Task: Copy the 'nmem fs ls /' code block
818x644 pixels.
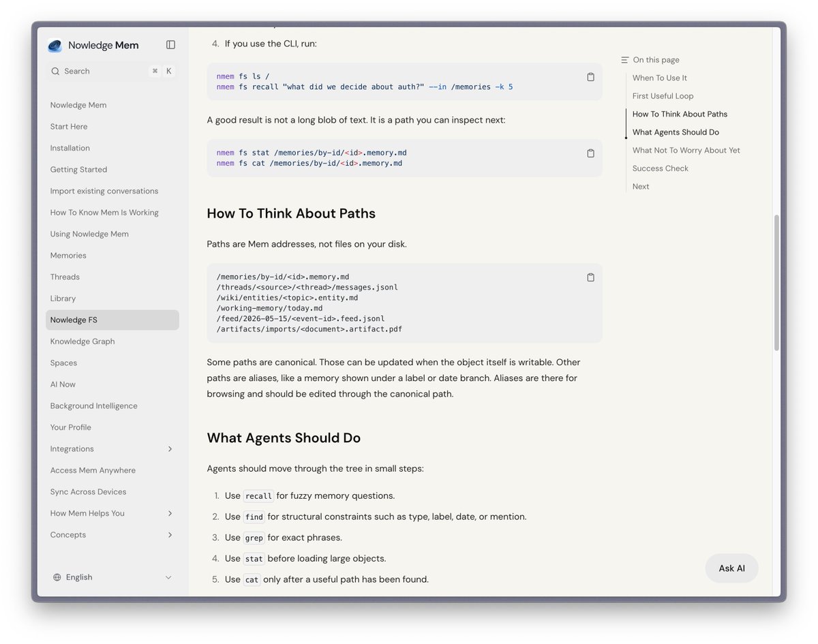Action: [590, 77]
